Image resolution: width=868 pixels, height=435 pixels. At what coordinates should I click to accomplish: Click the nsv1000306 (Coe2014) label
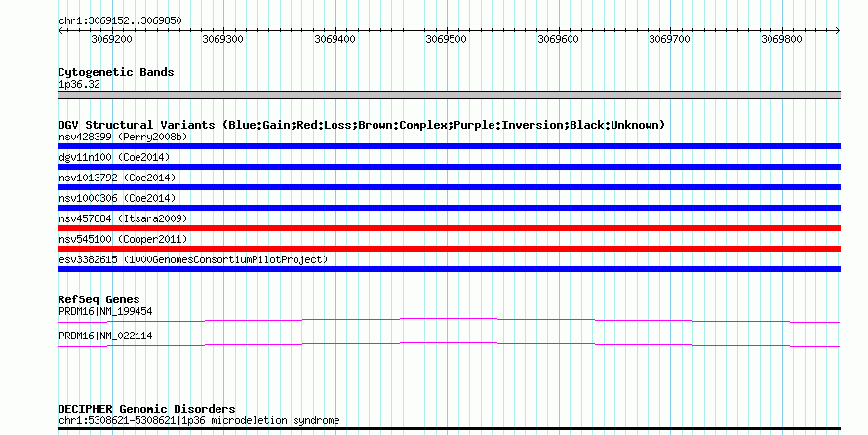click(117, 198)
